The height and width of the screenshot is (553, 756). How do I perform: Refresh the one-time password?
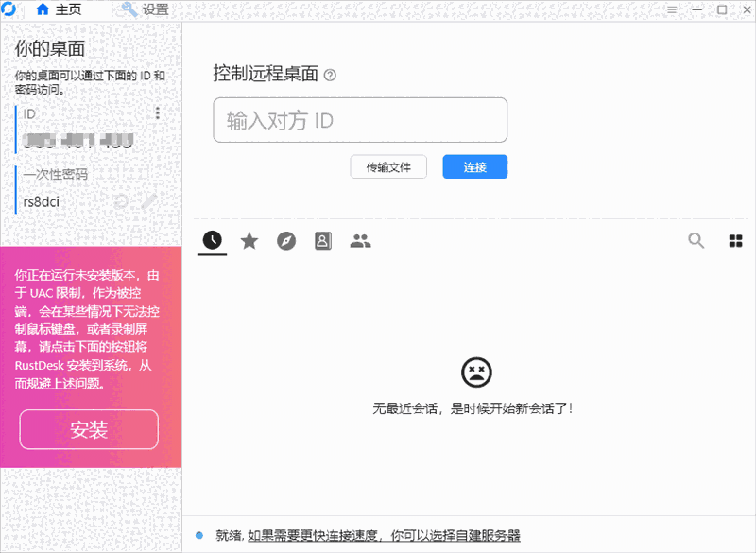click(123, 200)
